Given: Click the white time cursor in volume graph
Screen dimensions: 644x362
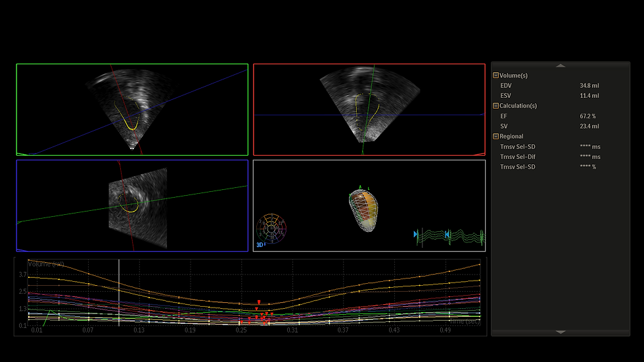Looking at the screenshot, I should pos(119,292).
